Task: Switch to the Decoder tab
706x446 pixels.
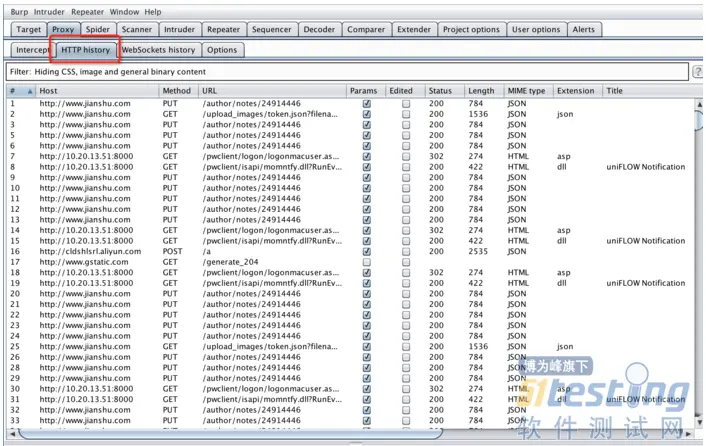Action: point(319,29)
